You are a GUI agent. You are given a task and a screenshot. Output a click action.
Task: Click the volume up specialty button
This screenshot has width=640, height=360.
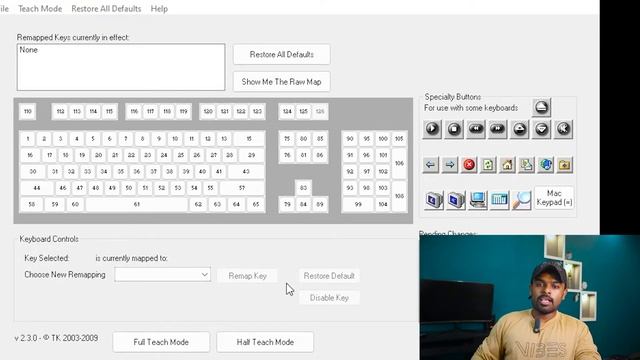click(519, 129)
